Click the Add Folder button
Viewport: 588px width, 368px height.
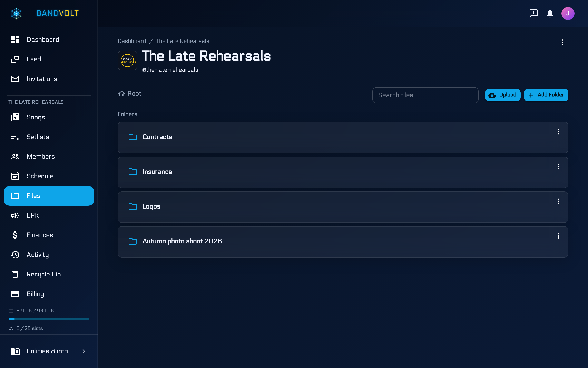pyautogui.click(x=546, y=95)
